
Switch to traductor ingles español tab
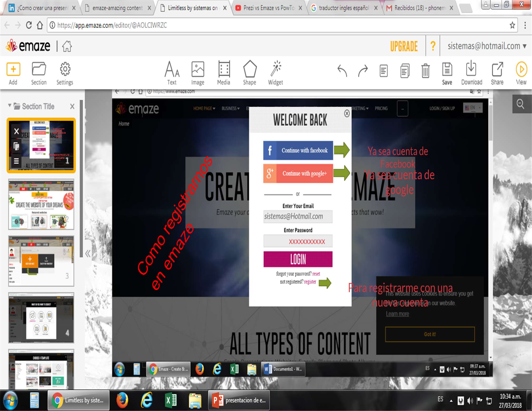point(344,8)
